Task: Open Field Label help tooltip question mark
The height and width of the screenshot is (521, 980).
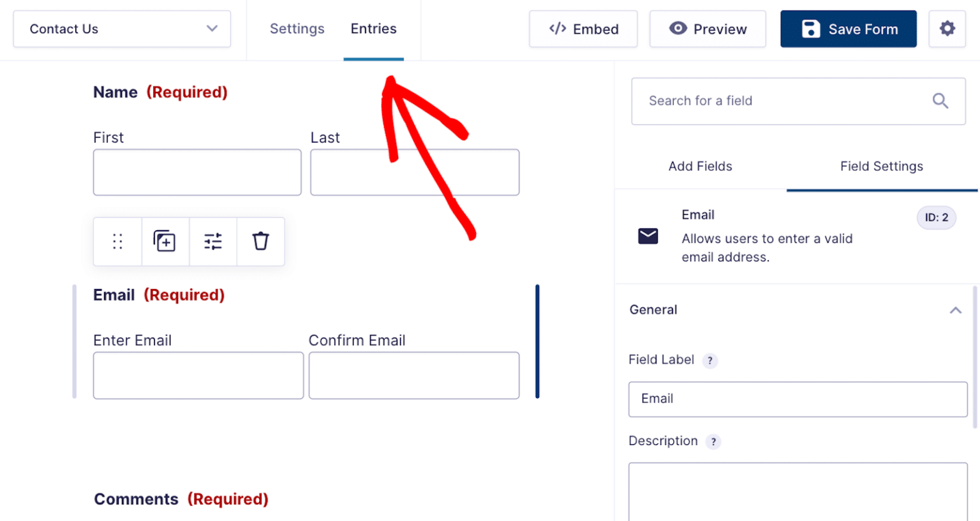Action: point(710,360)
